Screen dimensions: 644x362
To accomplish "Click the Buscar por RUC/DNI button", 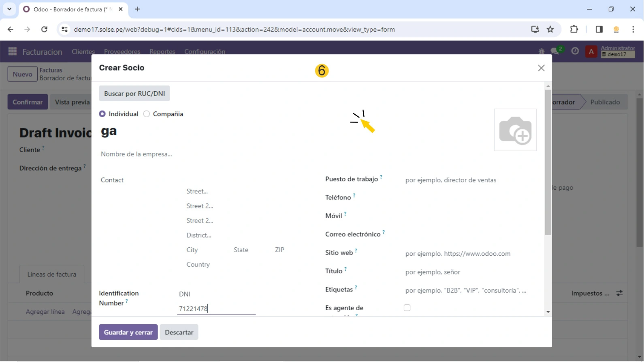I will (134, 94).
